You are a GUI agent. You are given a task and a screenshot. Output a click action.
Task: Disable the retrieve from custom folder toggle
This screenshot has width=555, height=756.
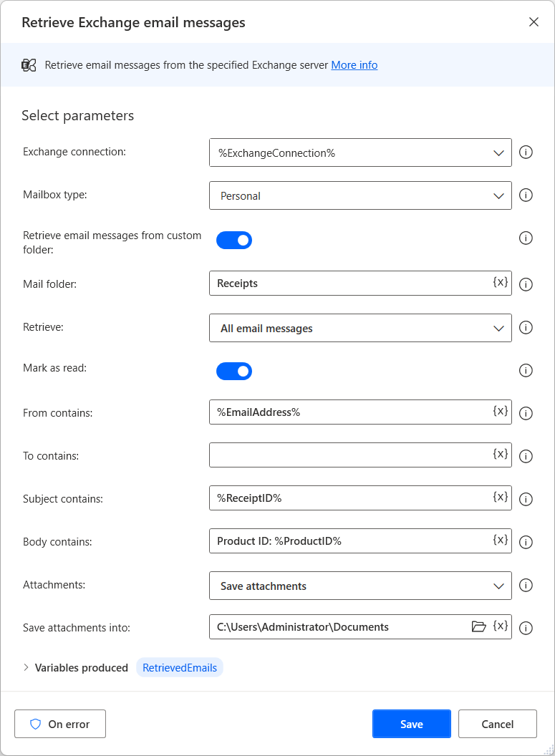[x=234, y=240]
